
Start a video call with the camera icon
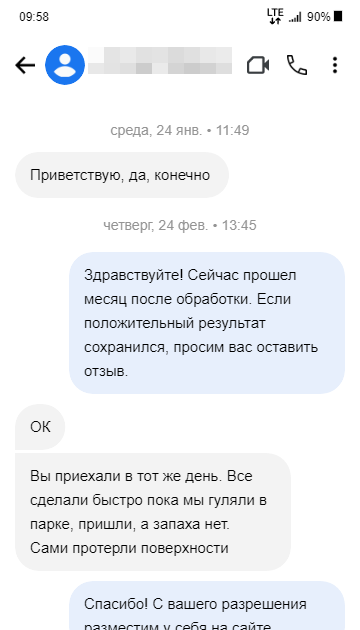258,65
